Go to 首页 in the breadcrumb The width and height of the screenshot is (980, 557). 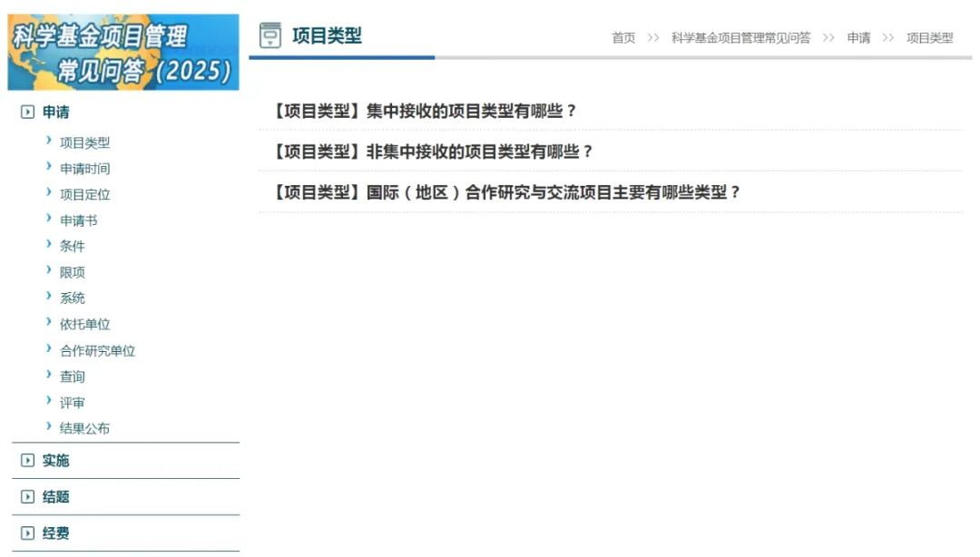623,38
